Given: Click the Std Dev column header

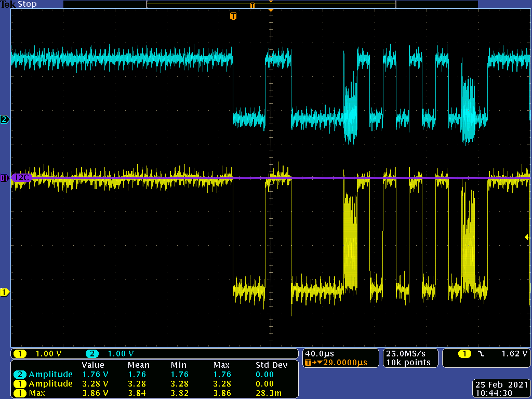Looking at the screenshot, I should 271,365.
